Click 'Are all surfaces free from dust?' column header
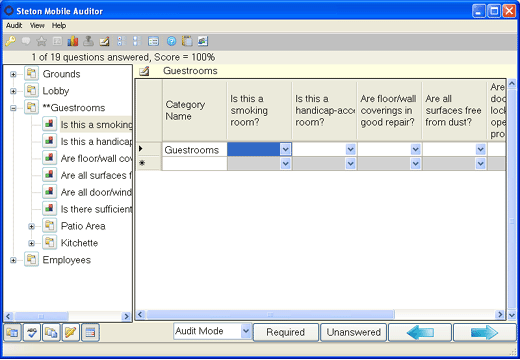Viewport: 520px width, 360px height. [454, 110]
